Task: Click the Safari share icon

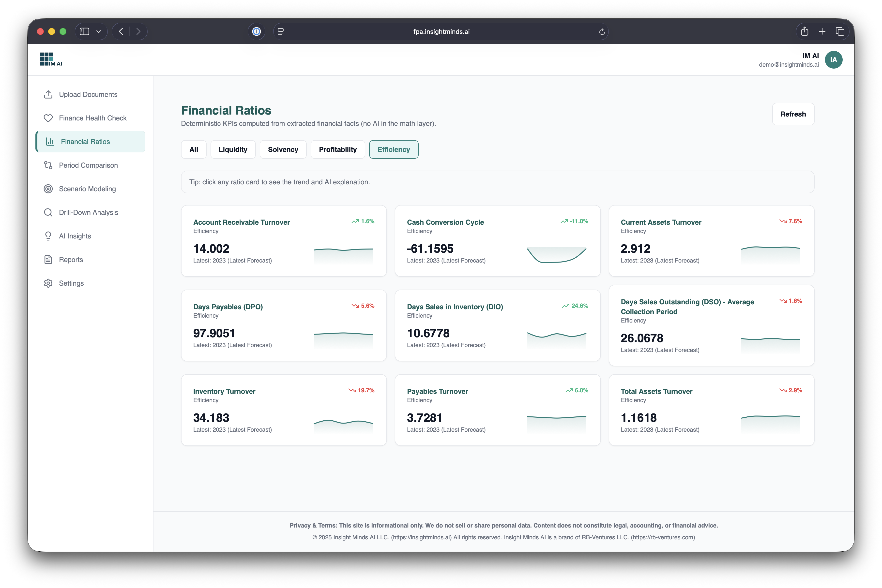Action: [x=804, y=31]
